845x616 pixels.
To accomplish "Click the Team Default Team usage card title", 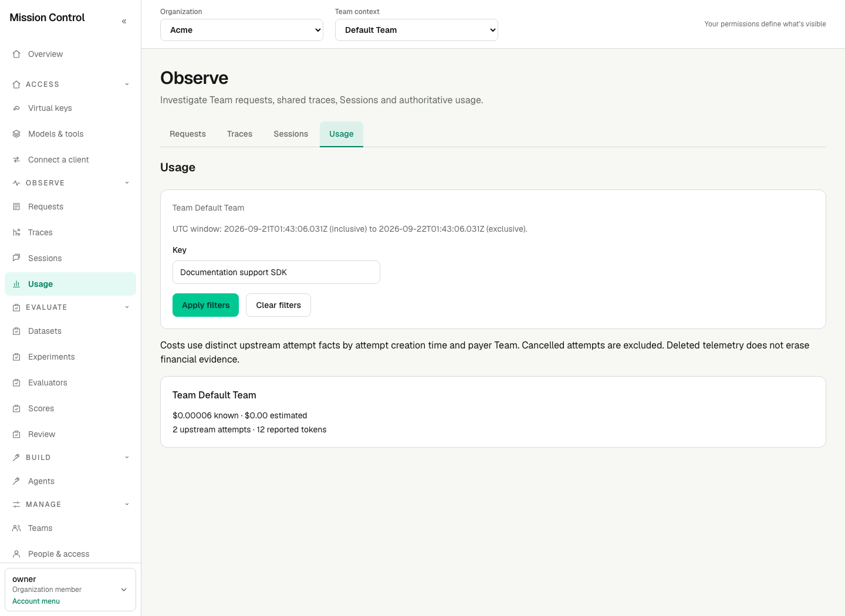I will click(x=214, y=395).
